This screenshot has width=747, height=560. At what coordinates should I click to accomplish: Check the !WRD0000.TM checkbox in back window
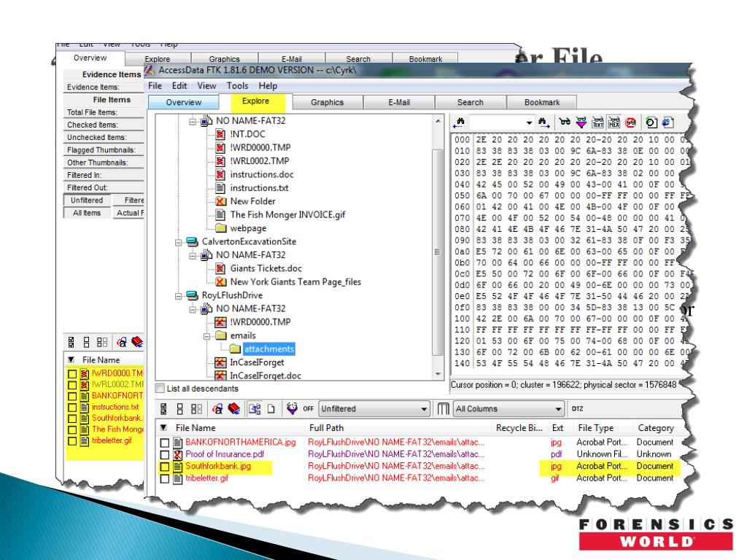72,373
